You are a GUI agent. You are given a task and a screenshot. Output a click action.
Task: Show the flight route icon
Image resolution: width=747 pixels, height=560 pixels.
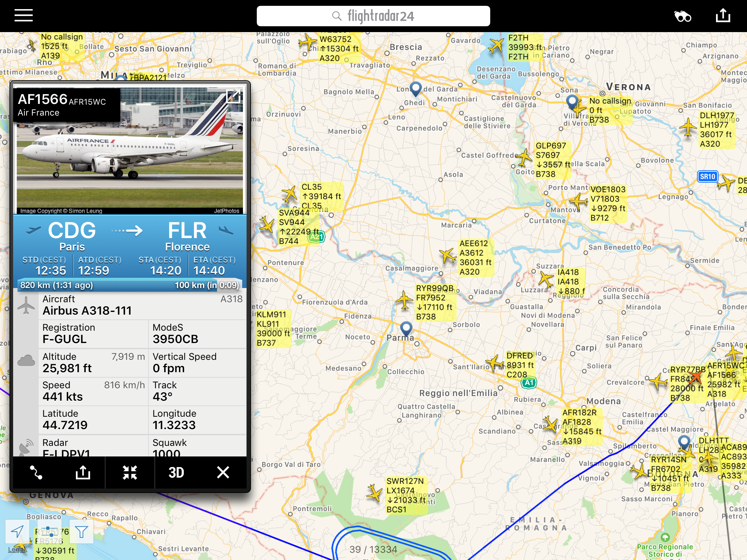36,472
